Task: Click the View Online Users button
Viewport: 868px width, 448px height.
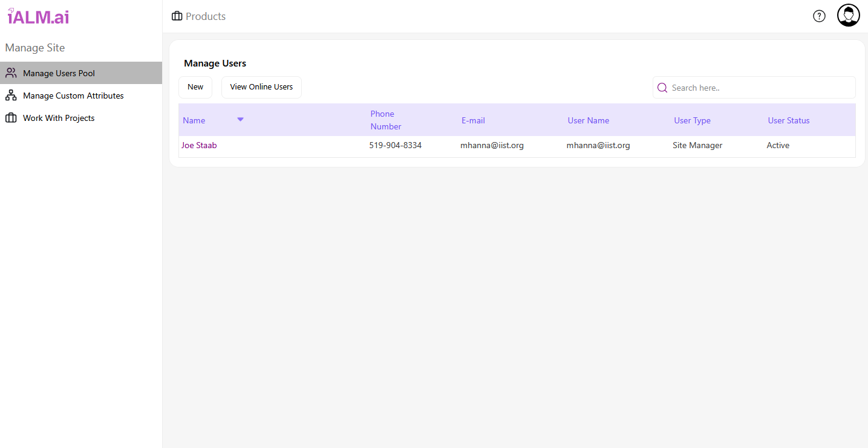Action: pyautogui.click(x=261, y=87)
